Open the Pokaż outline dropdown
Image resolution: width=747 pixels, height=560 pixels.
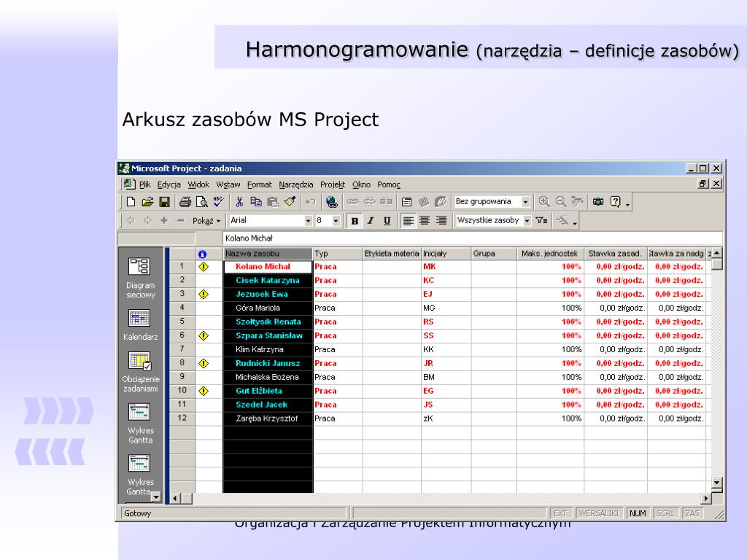coord(206,221)
